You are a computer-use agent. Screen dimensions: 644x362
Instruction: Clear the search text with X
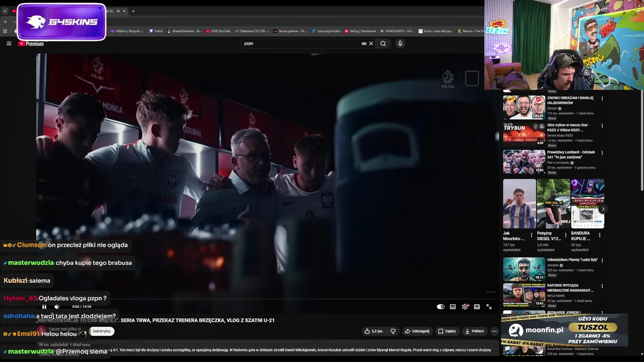click(371, 44)
